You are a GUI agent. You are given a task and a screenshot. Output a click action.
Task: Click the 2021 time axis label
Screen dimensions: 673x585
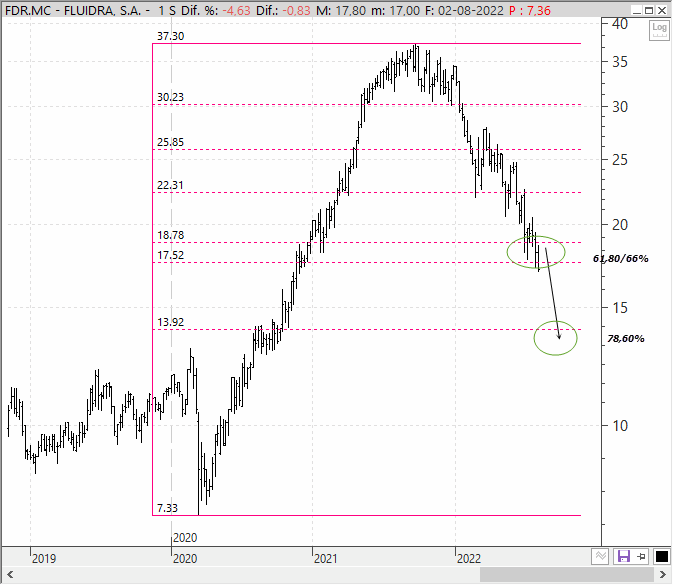coord(326,559)
